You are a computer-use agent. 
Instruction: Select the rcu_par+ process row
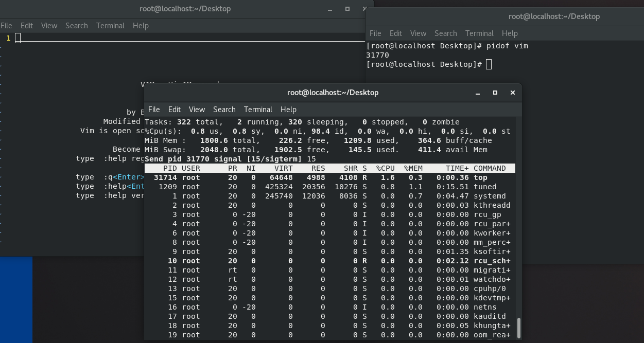click(330, 224)
